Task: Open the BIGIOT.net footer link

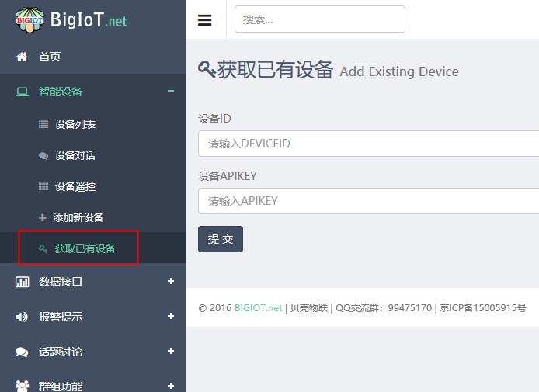Action: coord(259,308)
